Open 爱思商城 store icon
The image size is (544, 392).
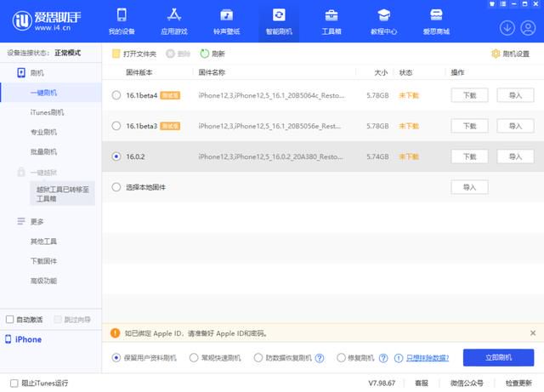(x=436, y=15)
